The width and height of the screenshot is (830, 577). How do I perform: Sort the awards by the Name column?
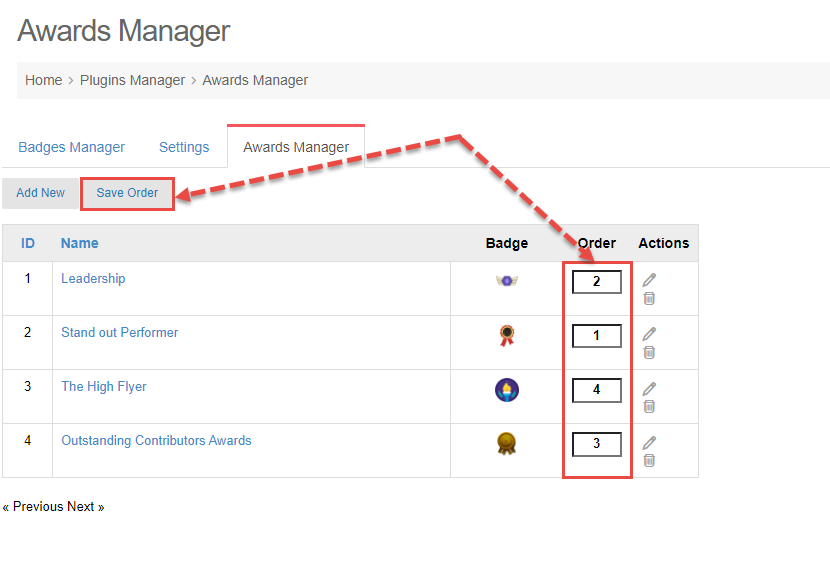(x=79, y=244)
